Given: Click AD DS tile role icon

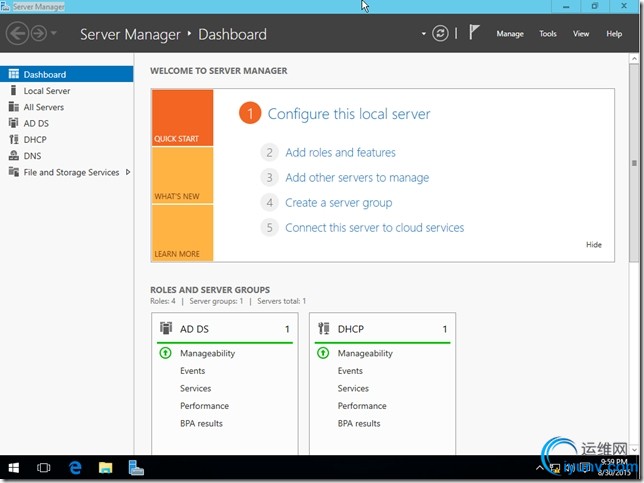Looking at the screenshot, I should coord(166,328).
